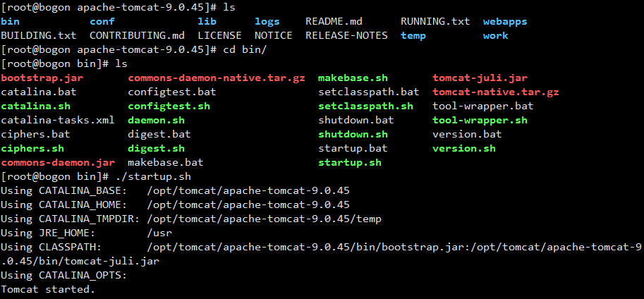Click the blue 'logs' directory name
Screen dimensions: 644x299
[267, 21]
